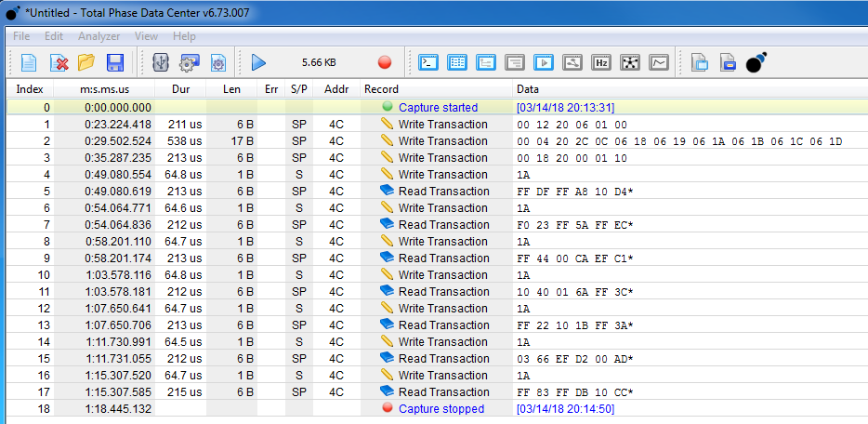868x424 pixels.
Task: Toggle the live playback panel icon
Action: point(544,62)
